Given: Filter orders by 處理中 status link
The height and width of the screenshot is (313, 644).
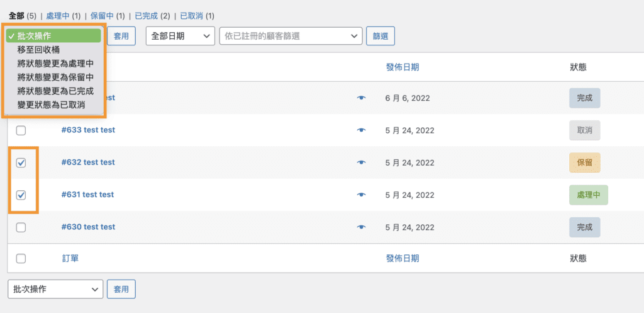Looking at the screenshot, I should point(58,15).
